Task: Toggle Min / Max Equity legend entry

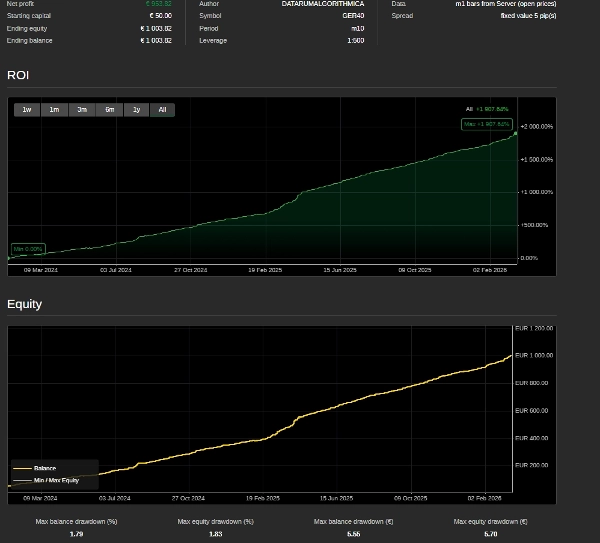Action: (56, 480)
